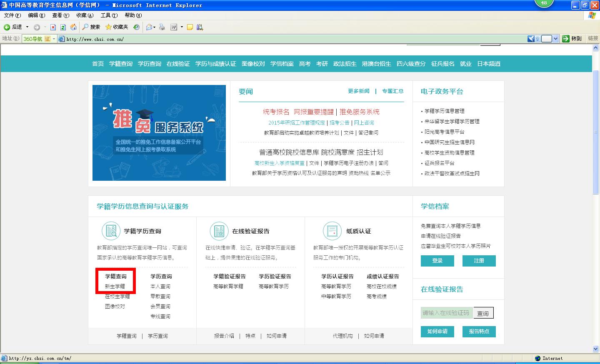Click the 搜索 magnifier toolbar button

91,27
